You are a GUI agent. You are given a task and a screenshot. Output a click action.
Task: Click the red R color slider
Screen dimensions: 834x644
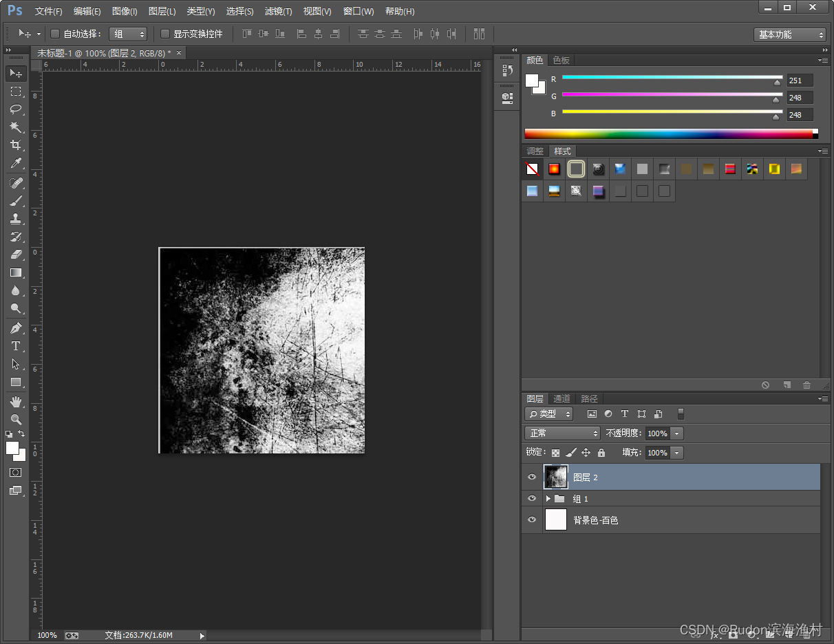(672, 78)
